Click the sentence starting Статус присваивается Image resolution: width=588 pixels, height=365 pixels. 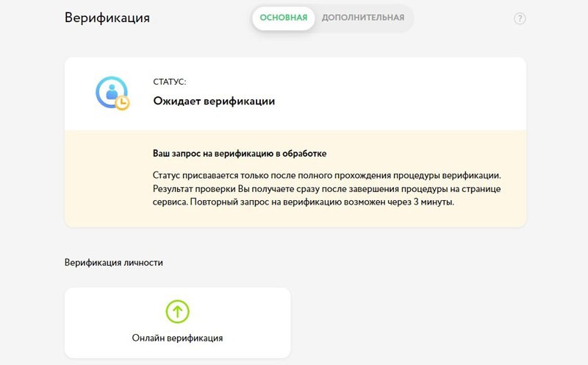(326, 175)
